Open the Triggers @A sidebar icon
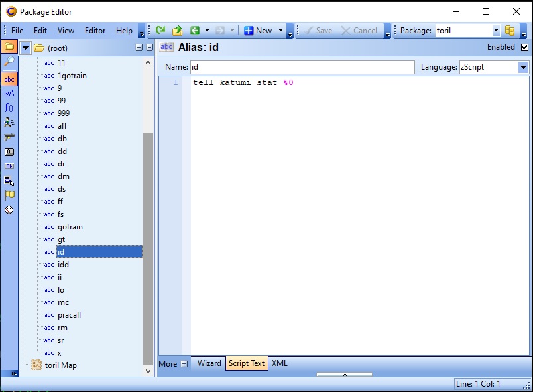 9,93
